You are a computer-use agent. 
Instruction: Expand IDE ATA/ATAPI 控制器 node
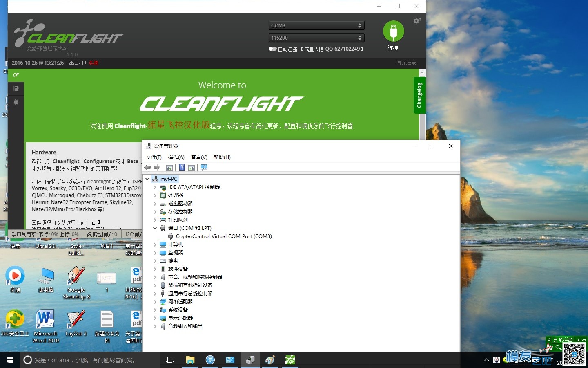(155, 187)
